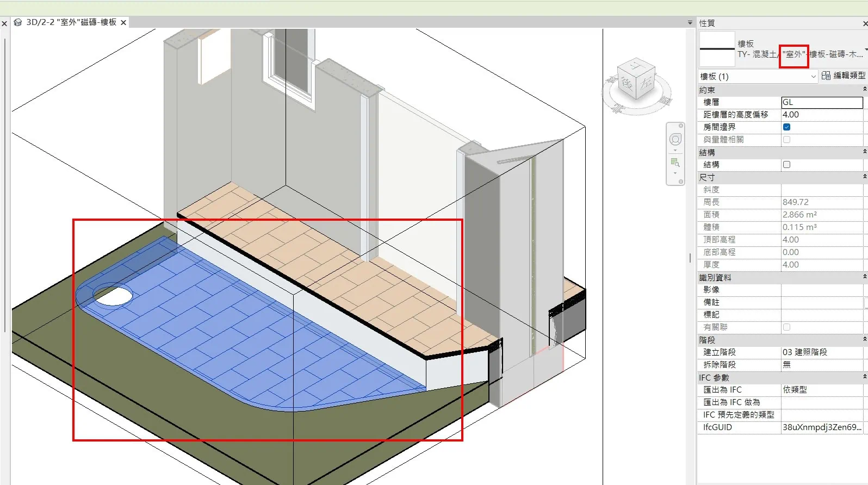
Task: Close the 3D/2-2 view tab
Action: (x=123, y=22)
